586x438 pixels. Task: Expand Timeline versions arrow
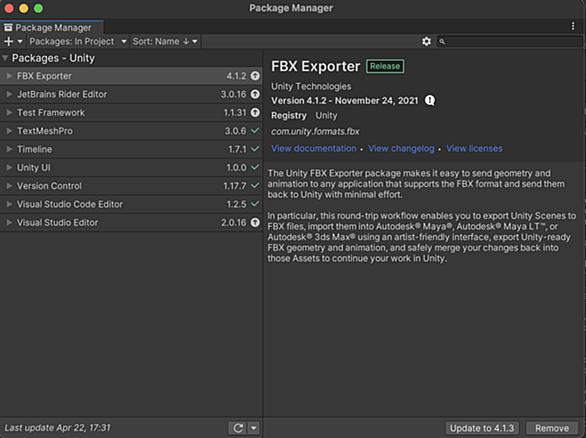[9, 149]
